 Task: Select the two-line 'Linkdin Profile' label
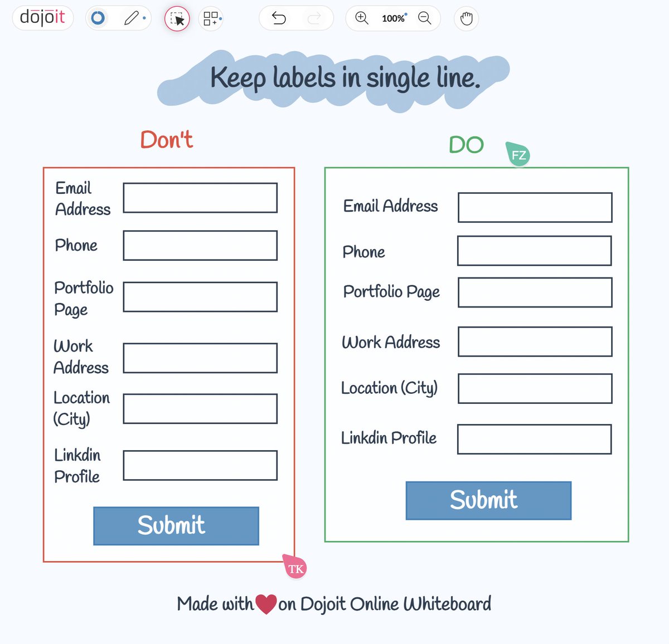(77, 466)
